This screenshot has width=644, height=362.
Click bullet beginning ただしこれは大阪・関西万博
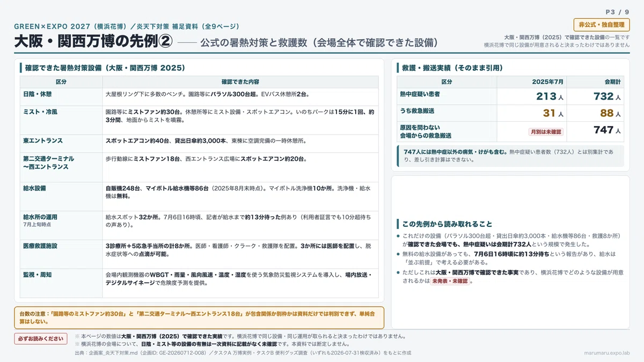[x=510, y=277]
